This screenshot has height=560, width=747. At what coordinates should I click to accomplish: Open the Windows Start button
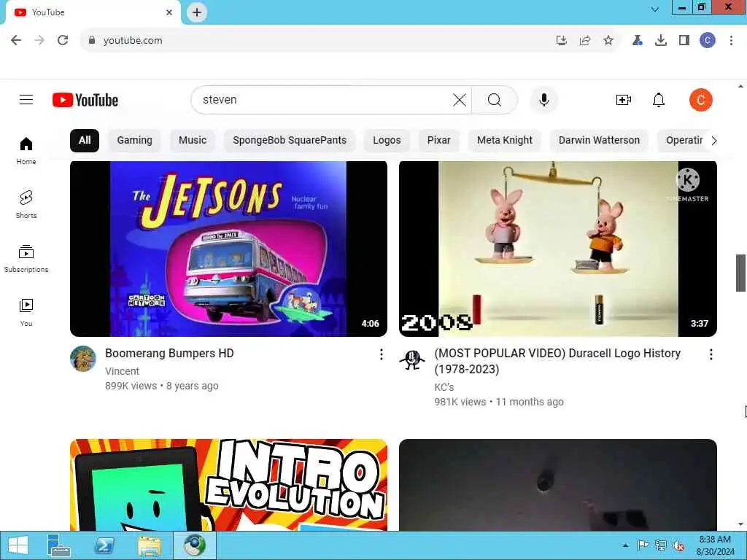(18, 545)
